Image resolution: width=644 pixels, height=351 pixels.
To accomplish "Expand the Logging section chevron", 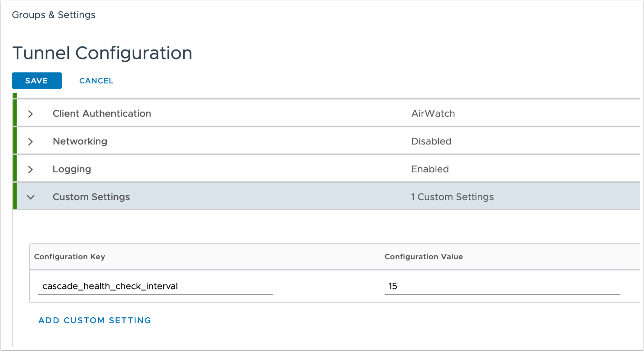I will click(x=30, y=169).
